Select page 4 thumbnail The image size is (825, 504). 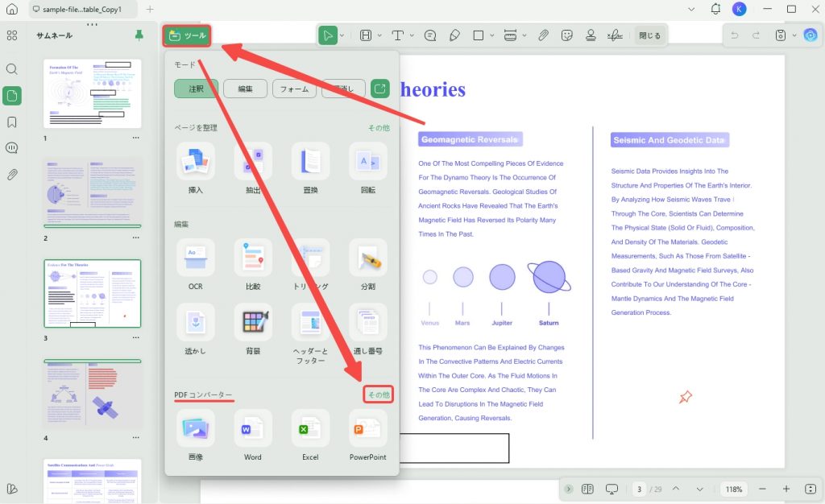tap(92, 394)
